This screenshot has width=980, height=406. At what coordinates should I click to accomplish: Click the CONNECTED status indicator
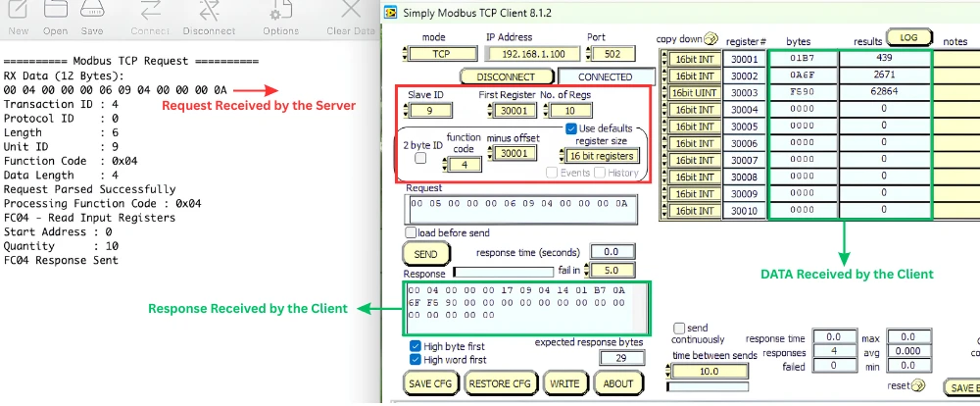[x=605, y=76]
